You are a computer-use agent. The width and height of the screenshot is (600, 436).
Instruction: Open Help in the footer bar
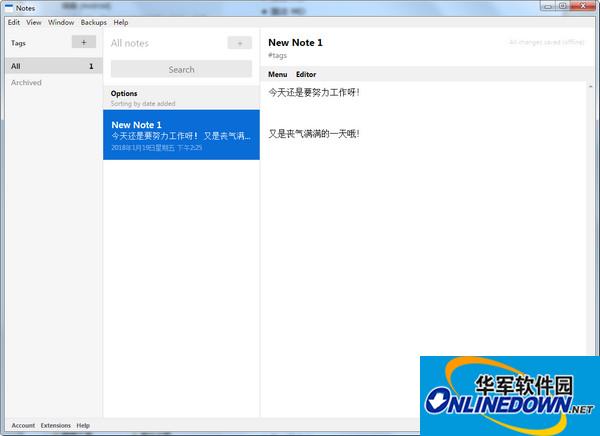click(x=83, y=425)
